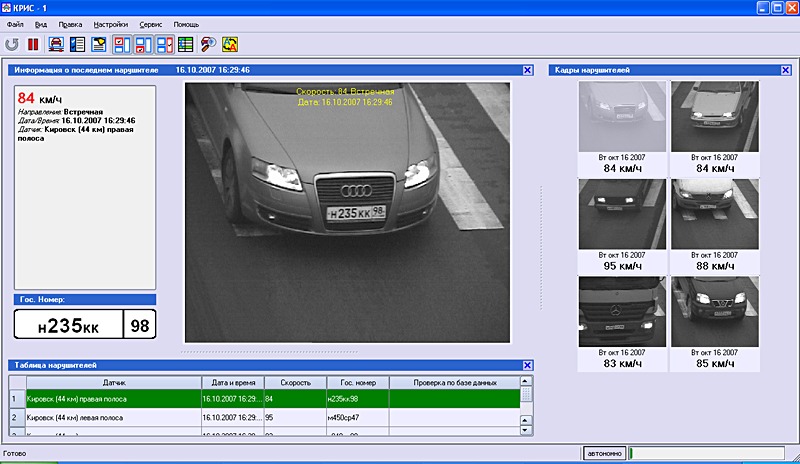Click the Датчик column header
Image resolution: width=800 pixels, height=464 pixels.
click(x=113, y=383)
